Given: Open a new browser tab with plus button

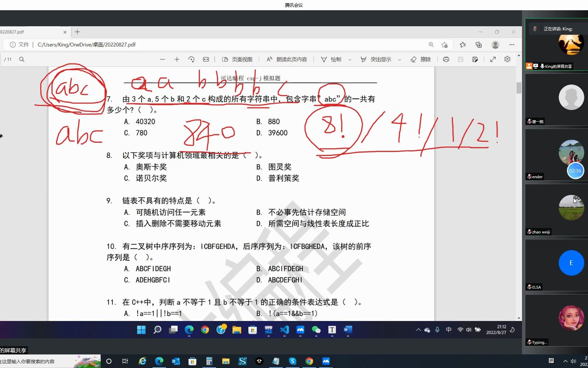Looking at the screenshot, I should (x=77, y=32).
